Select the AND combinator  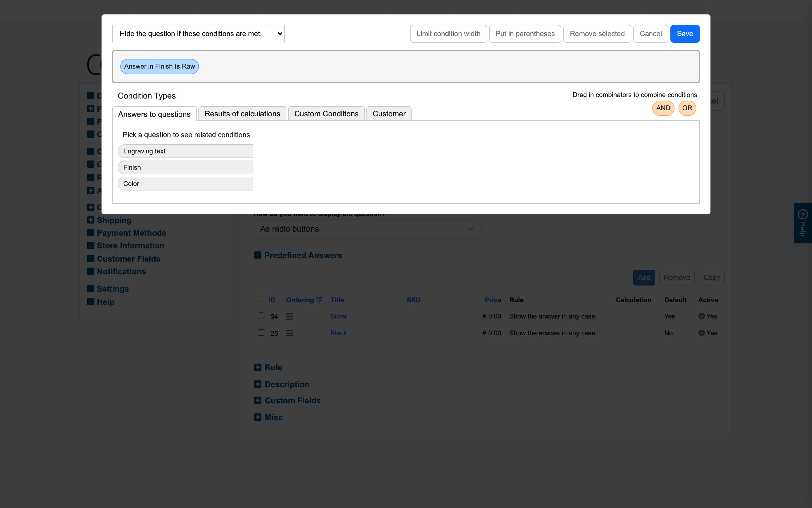pos(663,108)
